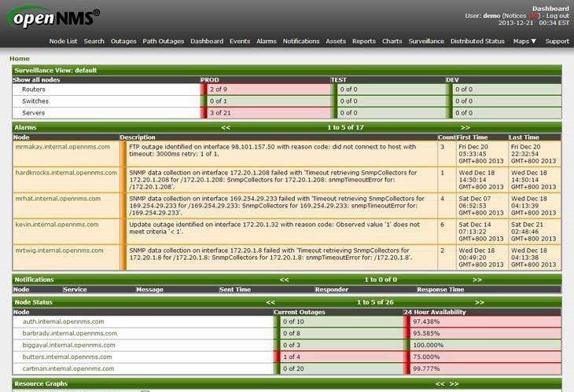Open the Reports page
The width and height of the screenshot is (574, 392).
364,42
